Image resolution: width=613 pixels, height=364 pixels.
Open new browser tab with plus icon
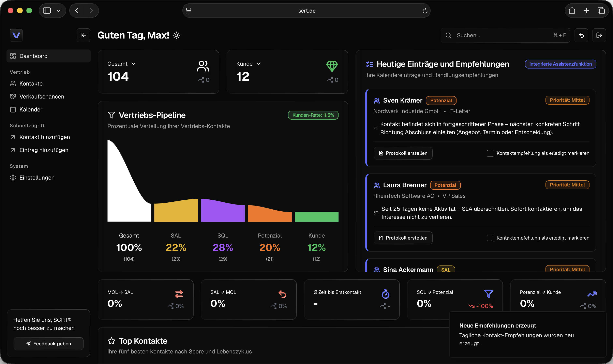point(586,11)
